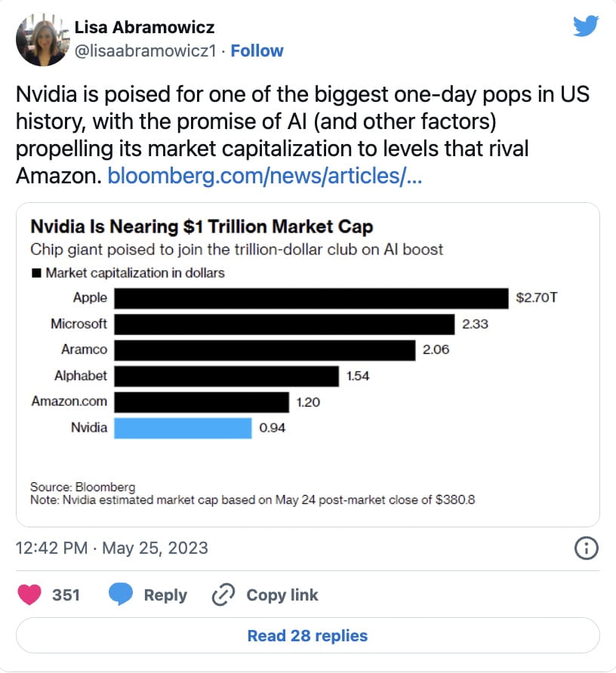The image size is (616, 673).
Task: Select the copy link icon beside Reply
Action: 223,595
